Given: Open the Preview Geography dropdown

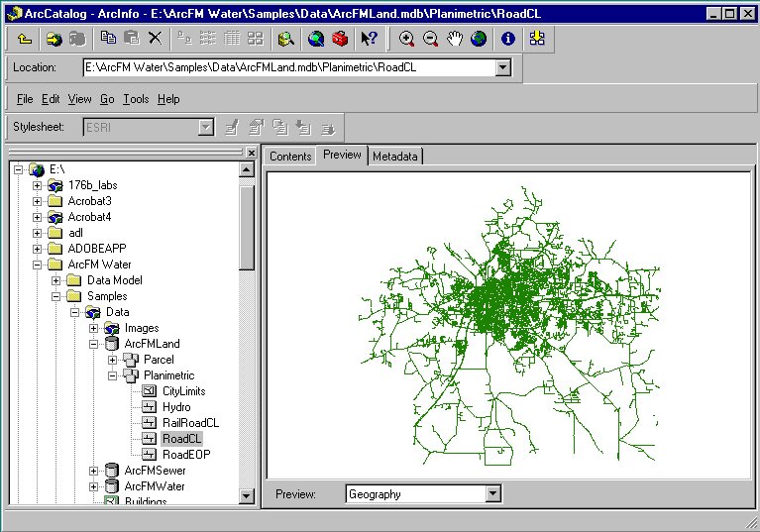Looking at the screenshot, I should point(492,494).
